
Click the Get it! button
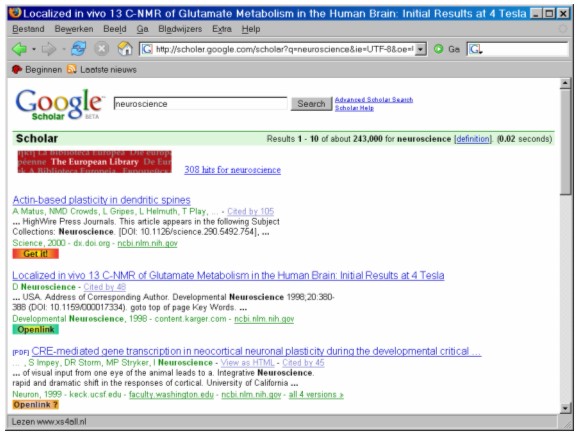(x=36, y=254)
